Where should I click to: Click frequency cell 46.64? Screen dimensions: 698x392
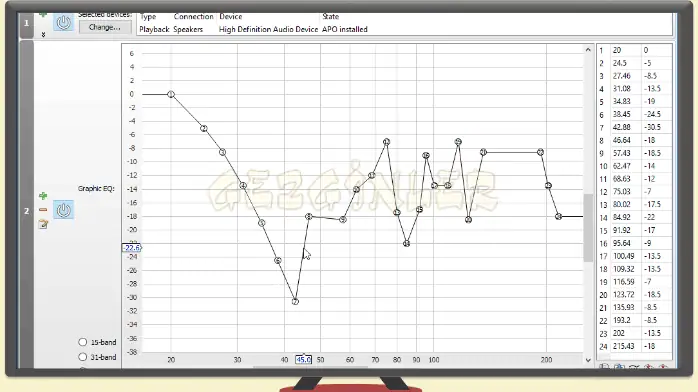(626, 140)
